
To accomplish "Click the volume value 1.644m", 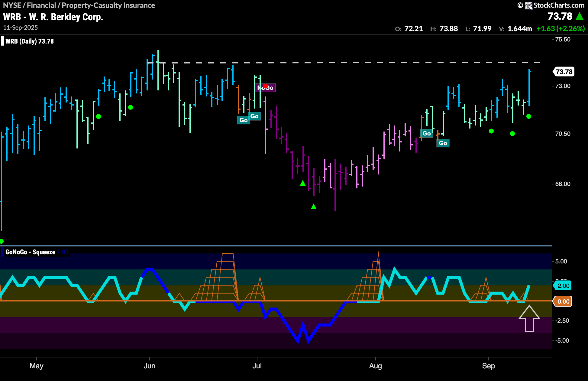I will point(519,29).
